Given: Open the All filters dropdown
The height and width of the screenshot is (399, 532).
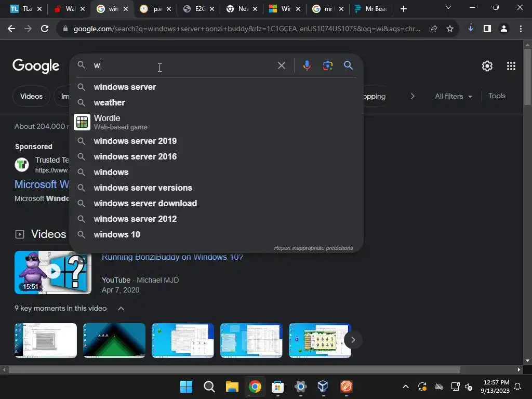Looking at the screenshot, I should pos(453,96).
